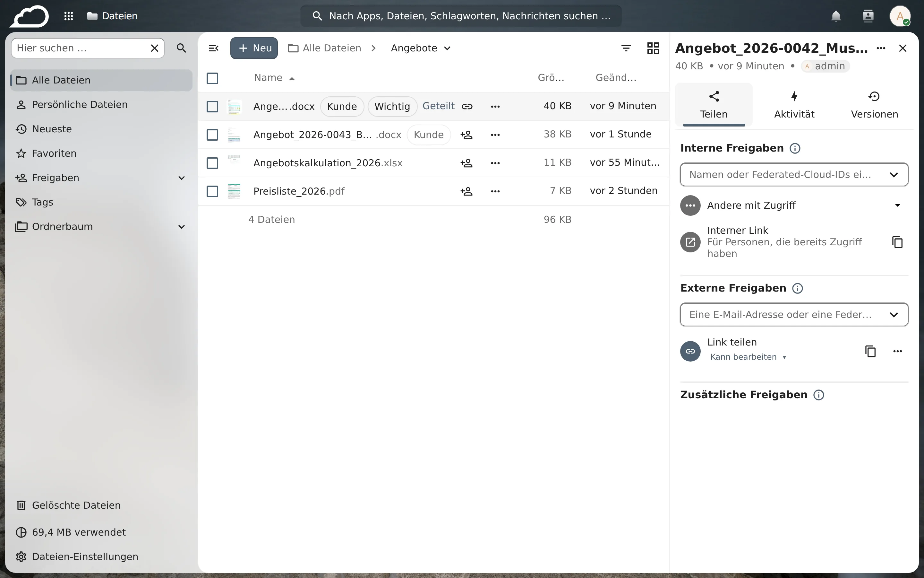Expand the Freigaben navigation section
This screenshot has height=578, width=924.
[x=182, y=178]
